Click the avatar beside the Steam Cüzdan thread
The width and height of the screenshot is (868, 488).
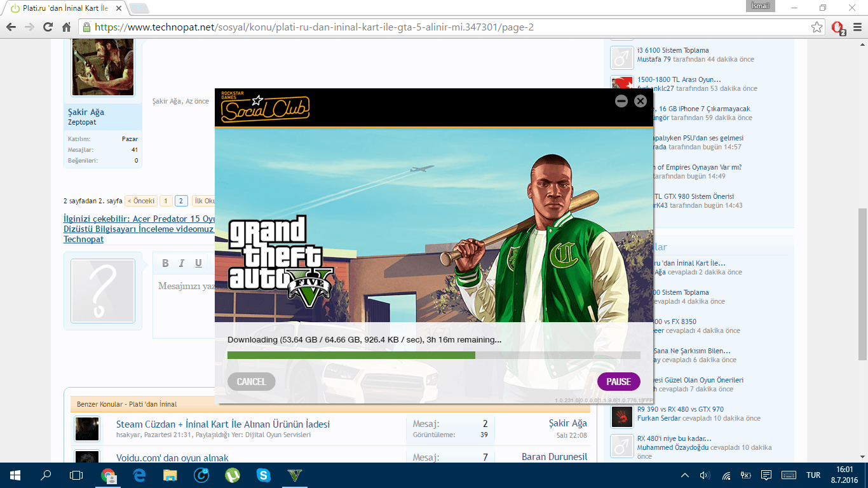coord(87,429)
